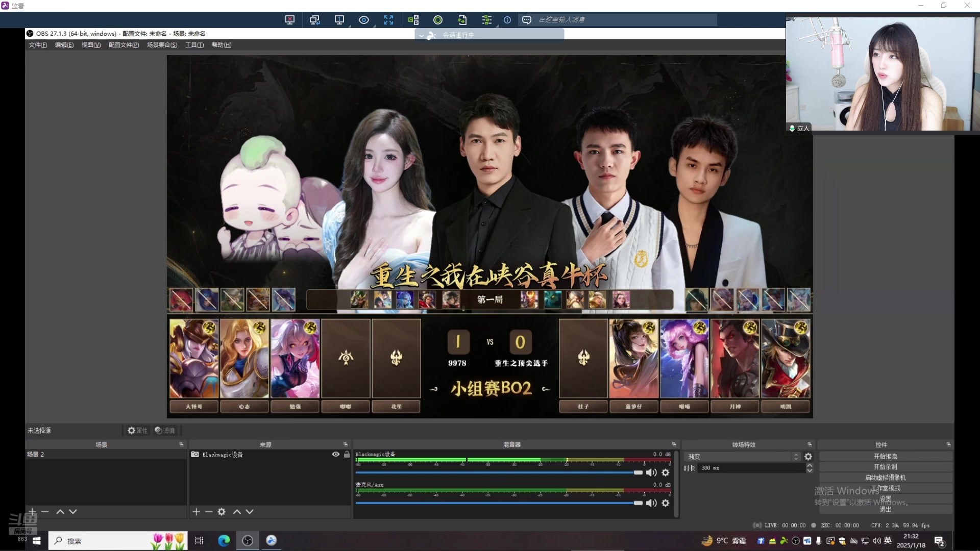
Task: Toggle 工作室模式 studio mode button
Action: 886,488
